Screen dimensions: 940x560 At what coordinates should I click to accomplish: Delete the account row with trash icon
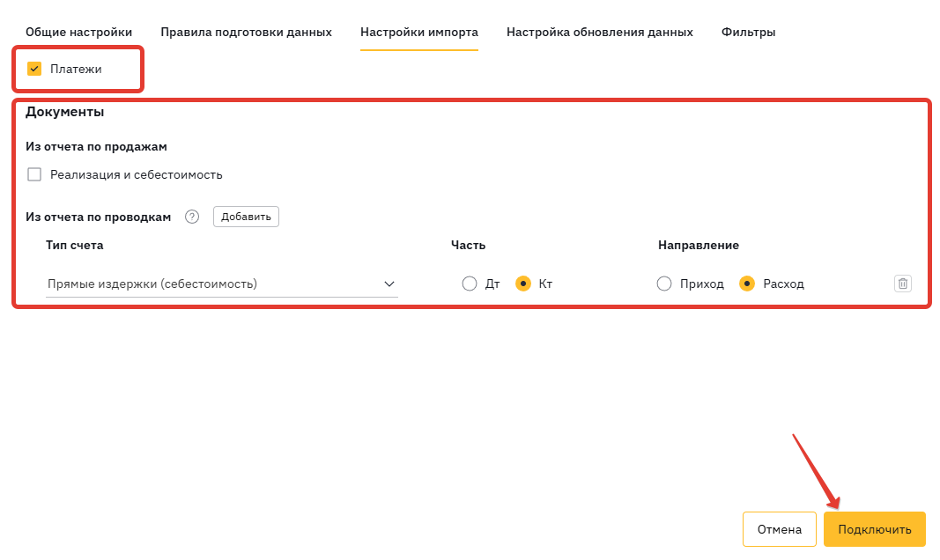(903, 284)
